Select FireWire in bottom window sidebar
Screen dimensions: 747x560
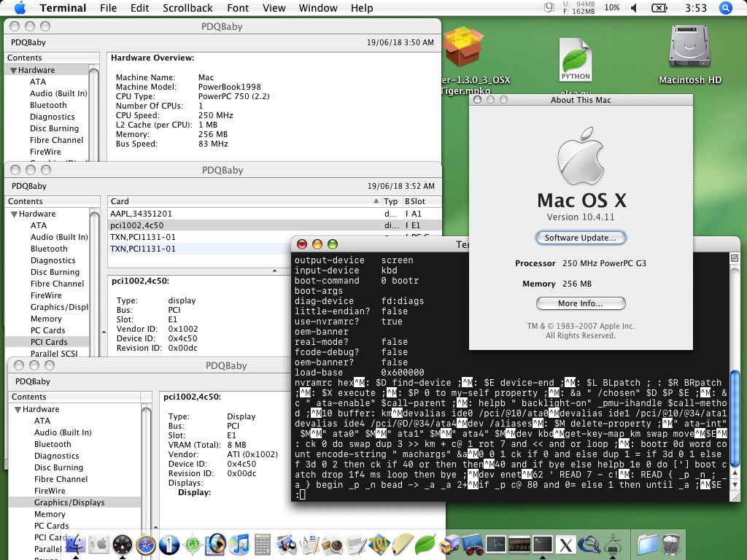tap(50, 491)
